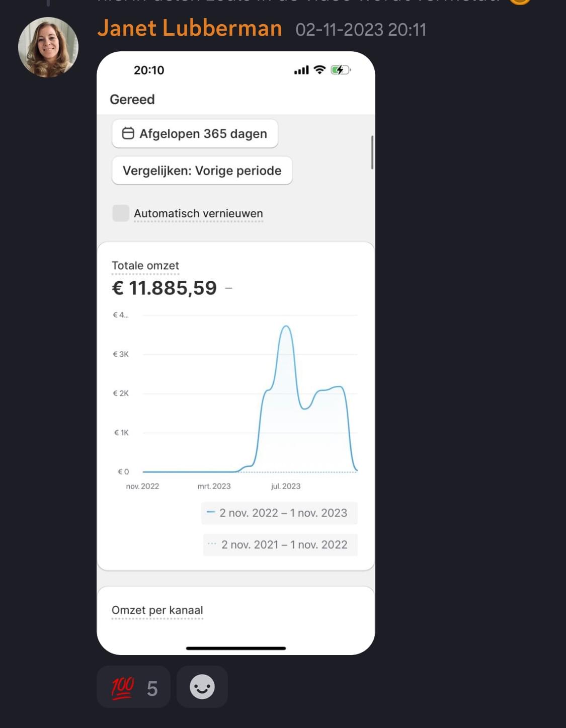The height and width of the screenshot is (728, 566).
Task: Open the add reaction smiley picker
Action: click(202, 687)
